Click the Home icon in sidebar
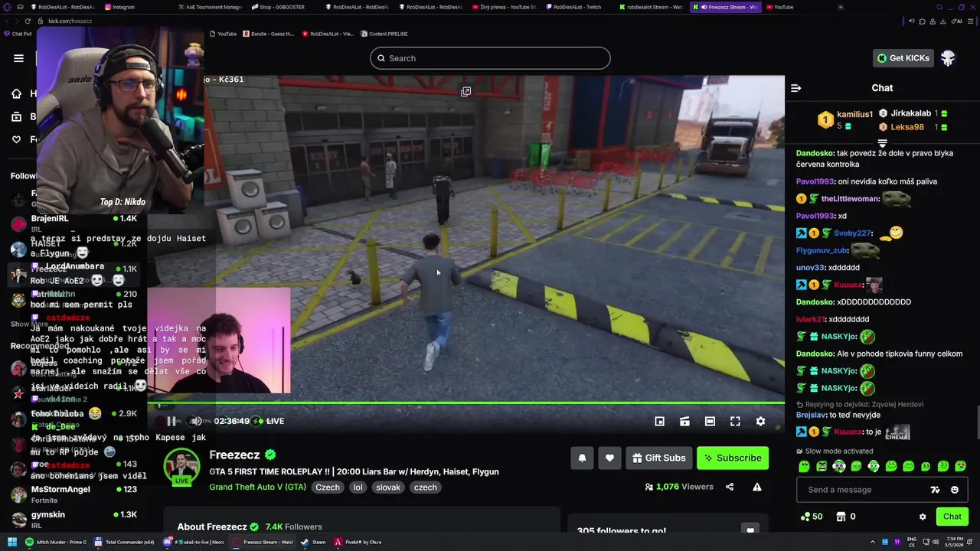This screenshot has width=980, height=551. tap(16, 93)
